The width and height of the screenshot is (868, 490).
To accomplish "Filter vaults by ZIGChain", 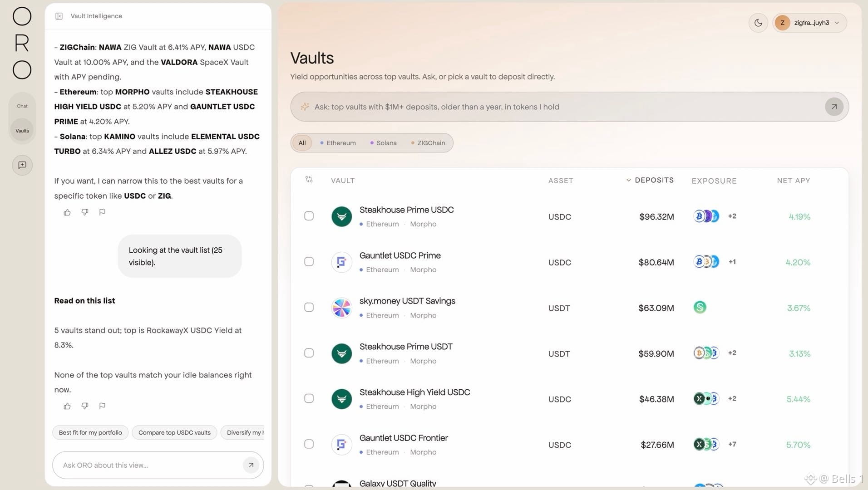I will [x=428, y=143].
